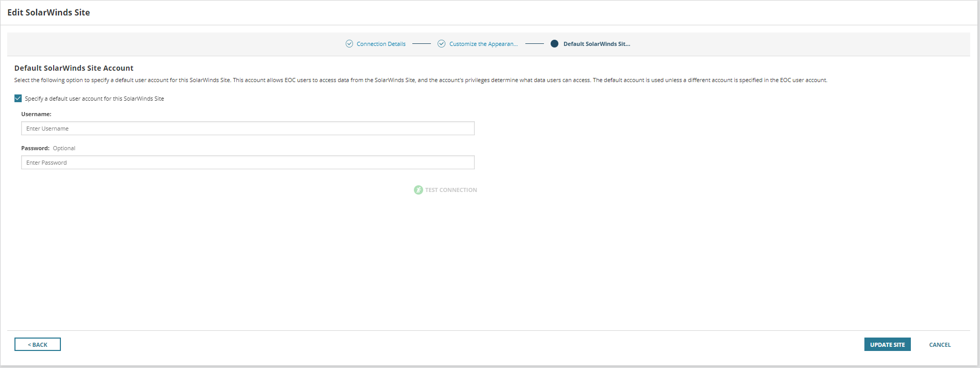The height and width of the screenshot is (368, 980).
Task: Click the Default SolarWinds Site Account heading
Action: coord(74,68)
